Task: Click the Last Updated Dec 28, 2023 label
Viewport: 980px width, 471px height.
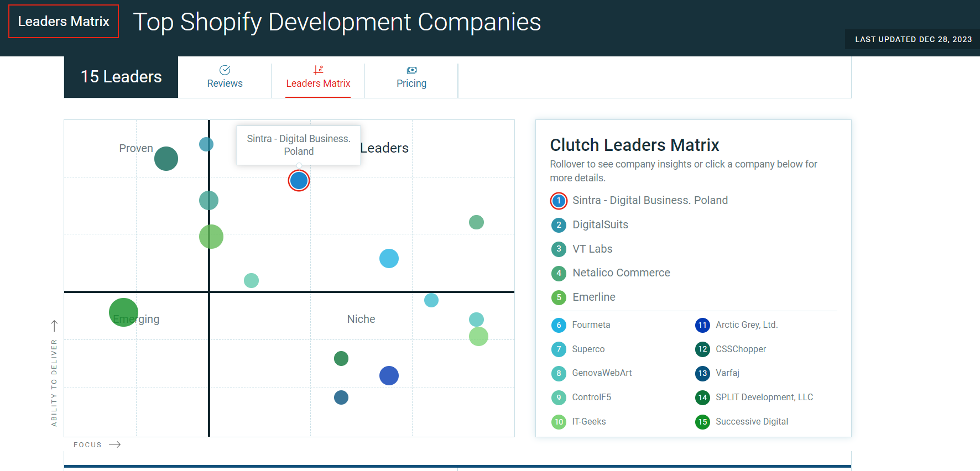Action: tap(913, 39)
